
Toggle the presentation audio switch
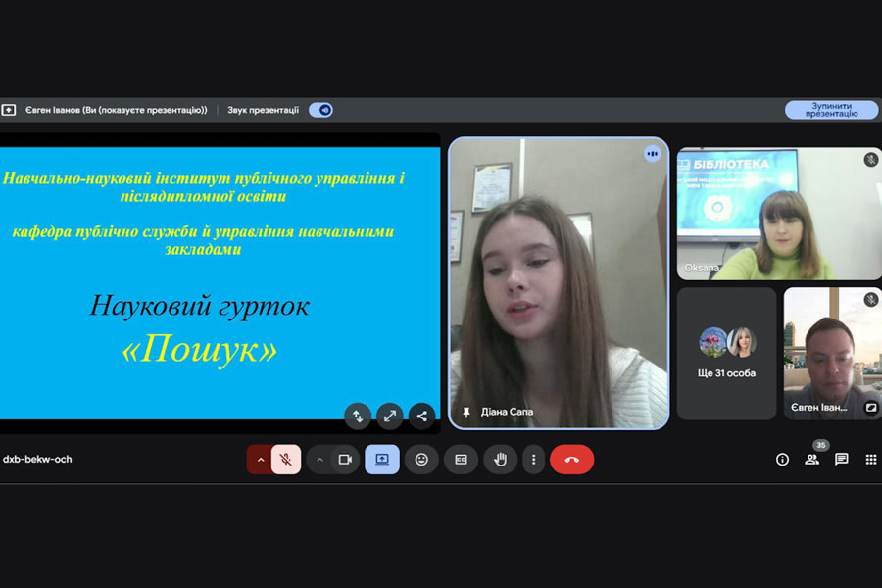[x=320, y=110]
